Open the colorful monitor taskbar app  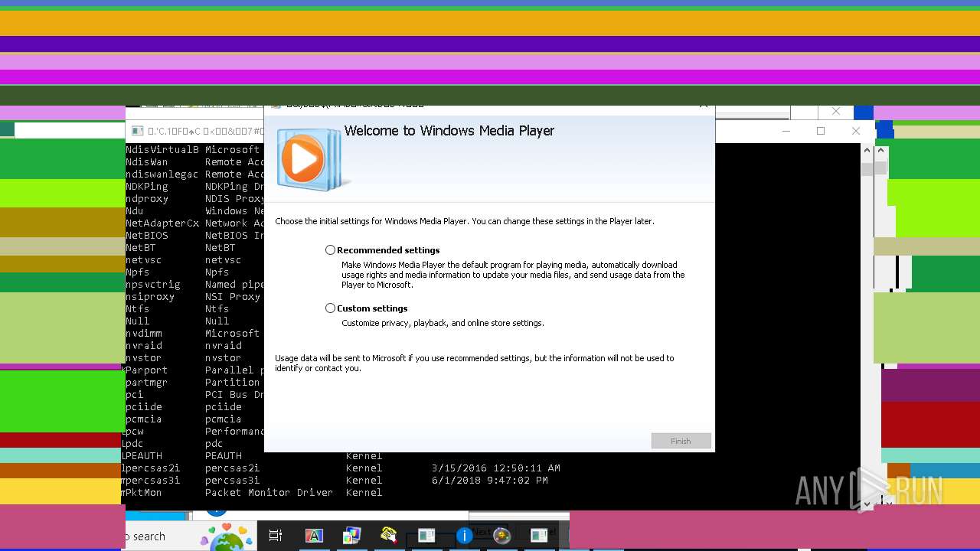tap(351, 536)
